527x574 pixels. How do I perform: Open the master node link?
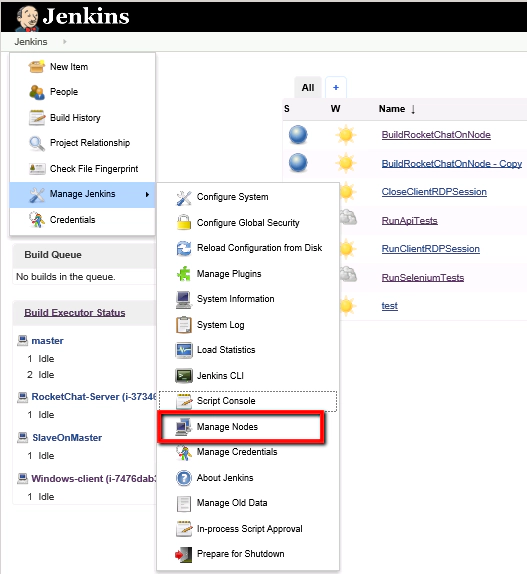pyautogui.click(x=47, y=341)
